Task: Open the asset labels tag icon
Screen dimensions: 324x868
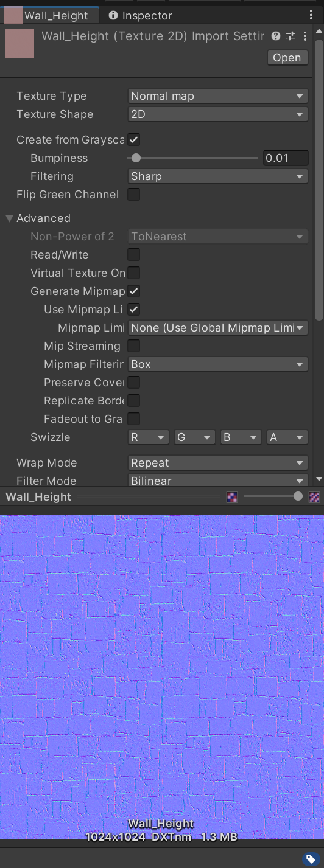Action: [x=311, y=859]
